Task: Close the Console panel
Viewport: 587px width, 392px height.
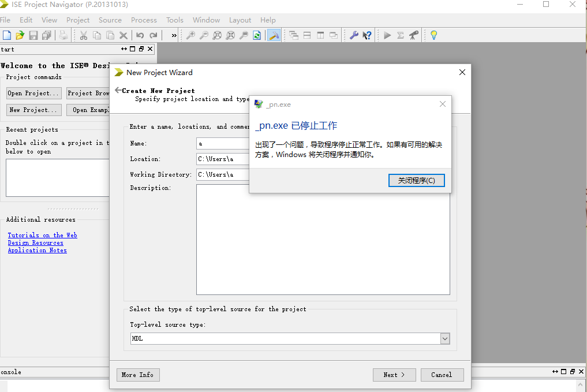Action: click(581, 371)
